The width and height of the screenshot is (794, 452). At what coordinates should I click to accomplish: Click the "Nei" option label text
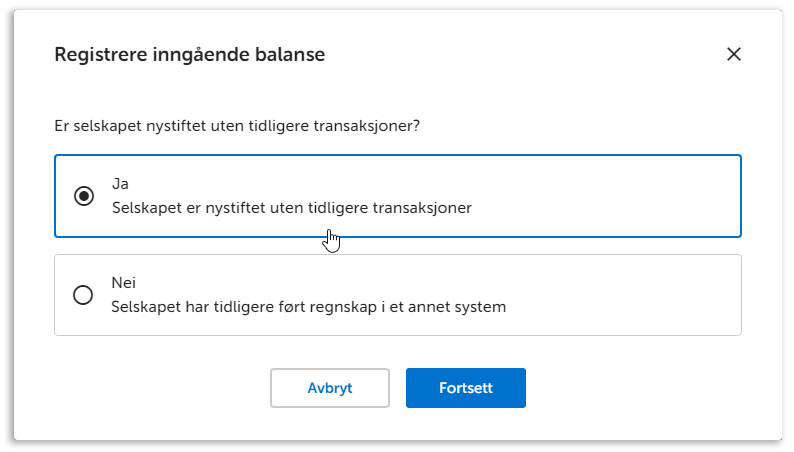[123, 283]
